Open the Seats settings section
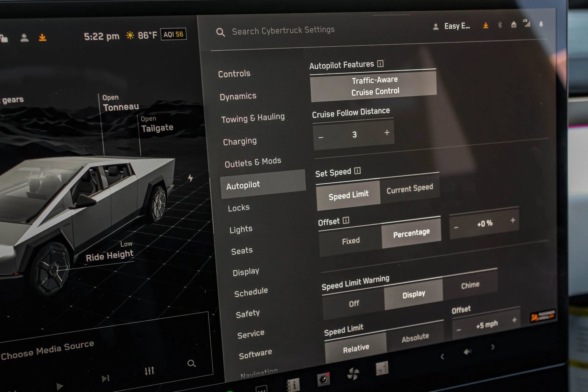The height and width of the screenshot is (392, 588). point(242,251)
